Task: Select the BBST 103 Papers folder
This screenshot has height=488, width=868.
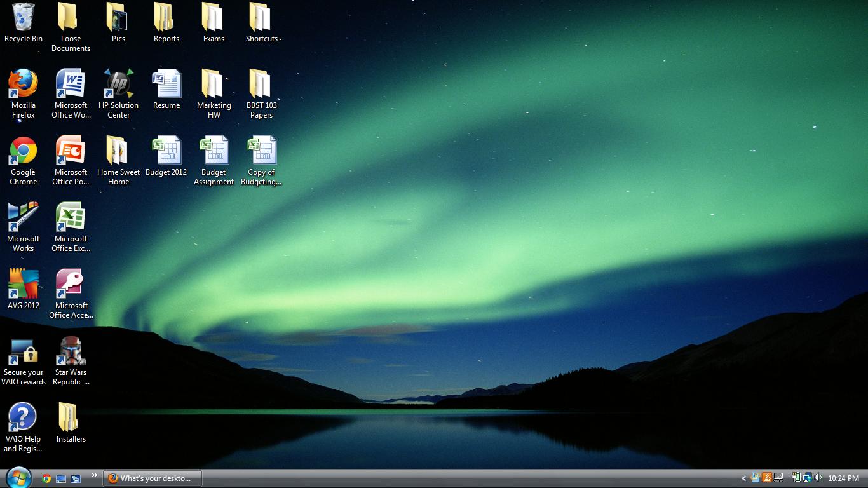Action: [261, 94]
